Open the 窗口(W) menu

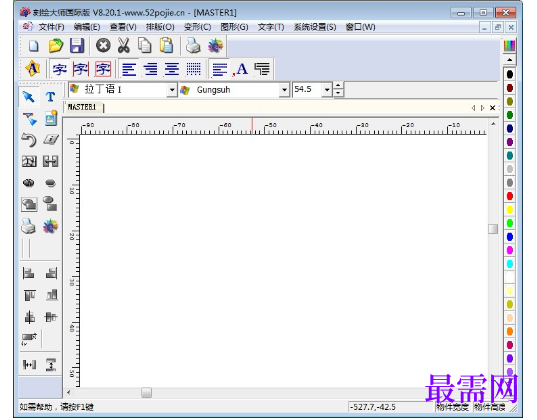click(x=360, y=27)
